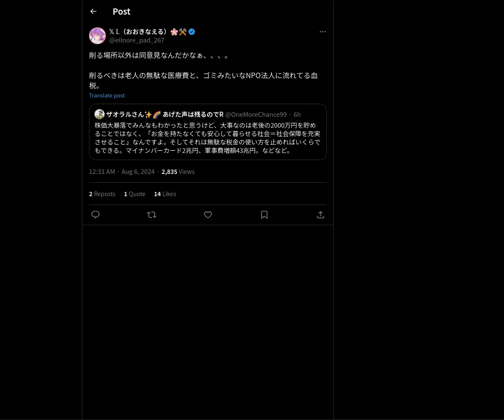Open the share post icon
Viewport: 504px width, 420px height.
point(320,215)
